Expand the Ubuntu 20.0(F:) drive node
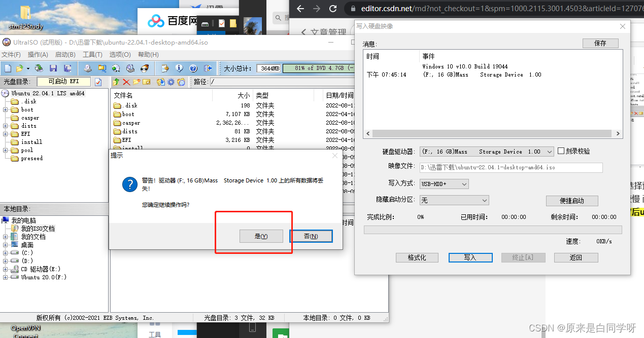The width and height of the screenshot is (644, 338). (x=6, y=277)
